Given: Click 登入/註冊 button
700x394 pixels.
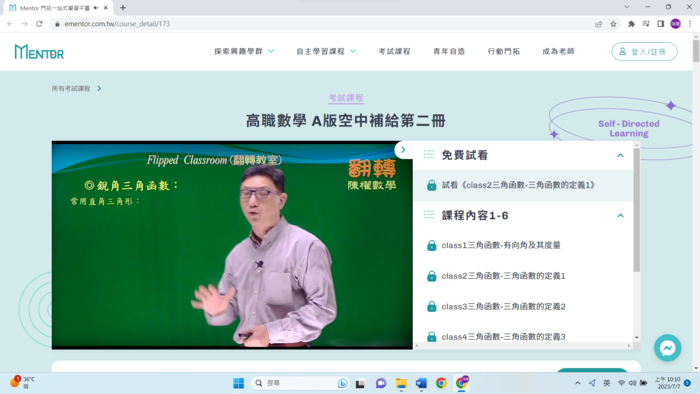Looking at the screenshot, I should [x=644, y=52].
